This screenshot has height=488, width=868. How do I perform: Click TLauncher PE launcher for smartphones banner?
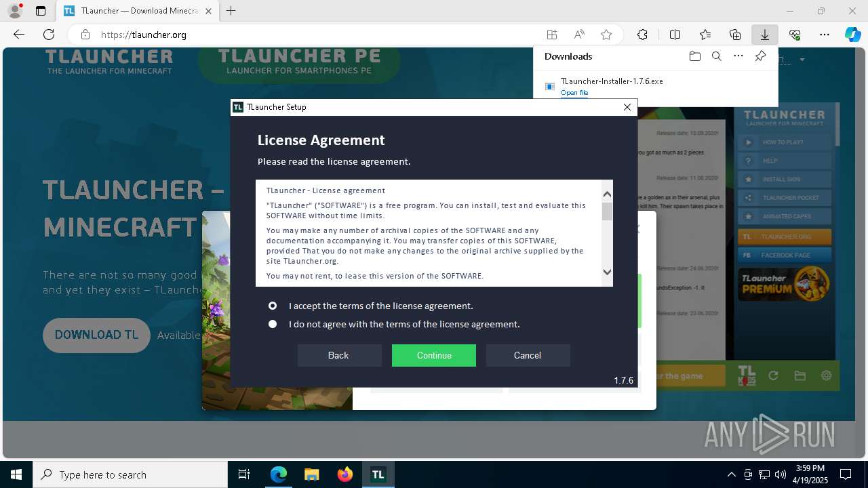coord(299,64)
